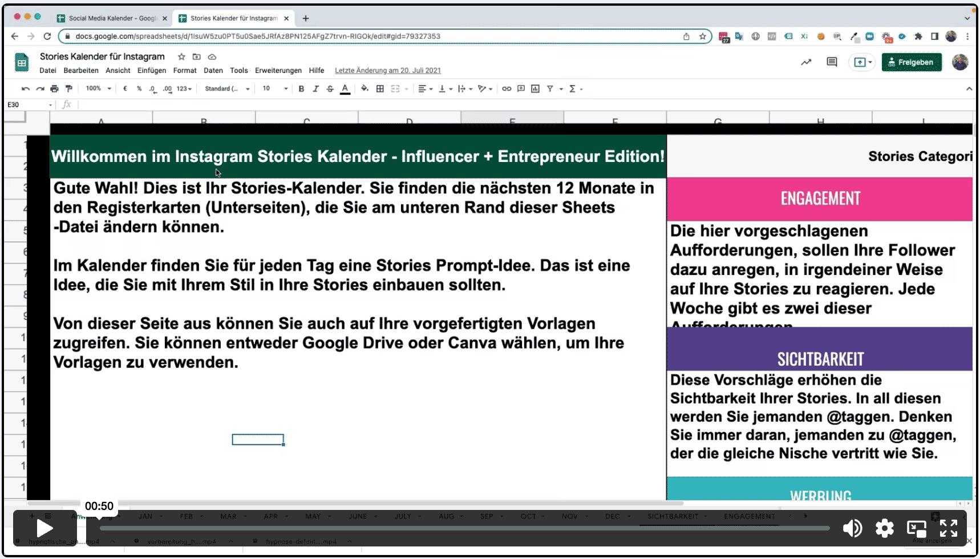This screenshot has width=980, height=559.
Task: Open text wrapping dropdown
Action: tap(465, 89)
